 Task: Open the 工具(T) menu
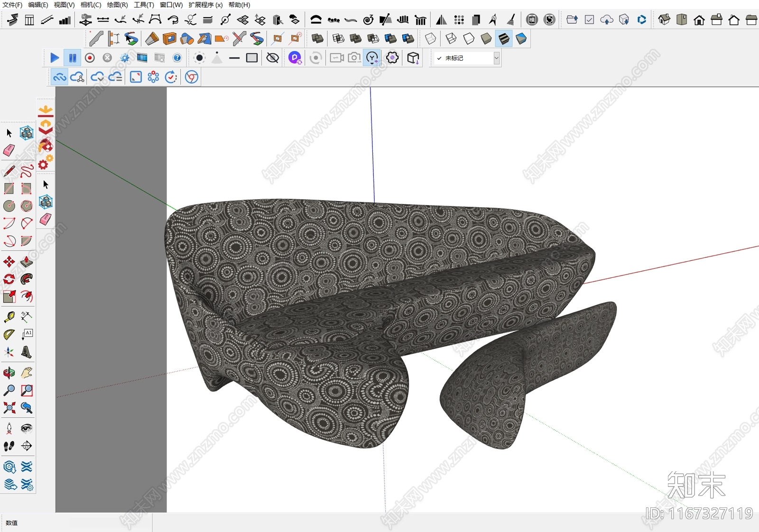pyautogui.click(x=144, y=5)
